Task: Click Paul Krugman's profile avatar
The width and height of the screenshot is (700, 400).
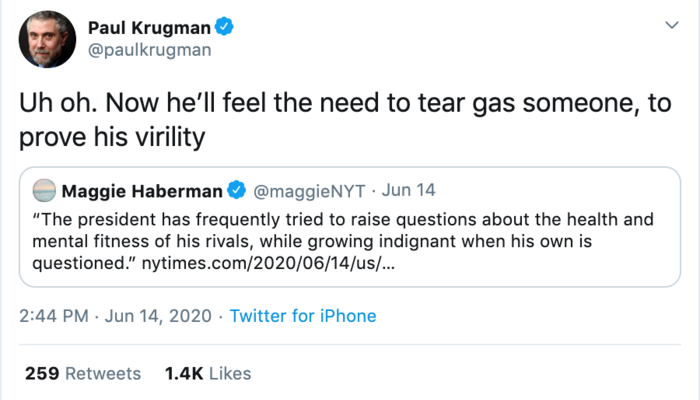Action: click(x=45, y=42)
